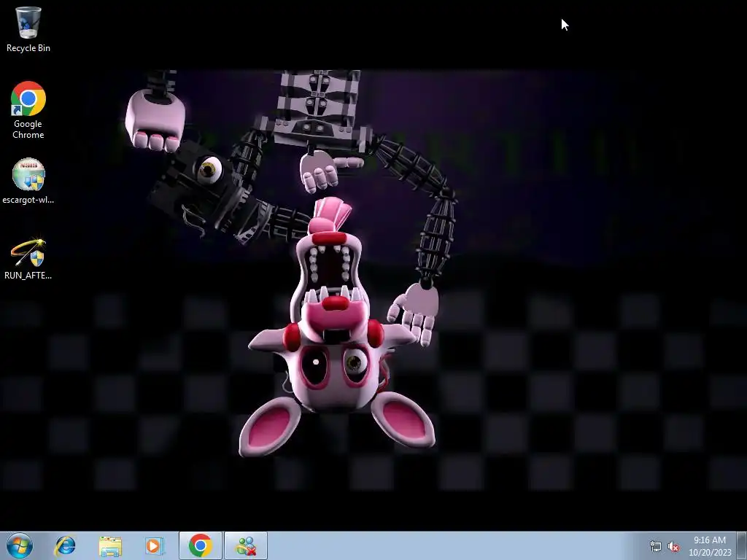Click the Recycle Bin label text
This screenshot has width=747, height=560.
pyautogui.click(x=28, y=48)
